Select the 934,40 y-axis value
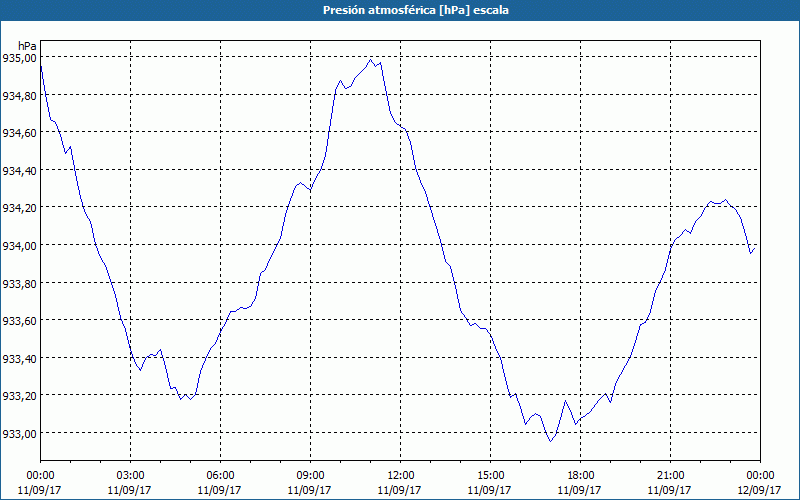Screen dimensions: 800x500 pos(19,170)
